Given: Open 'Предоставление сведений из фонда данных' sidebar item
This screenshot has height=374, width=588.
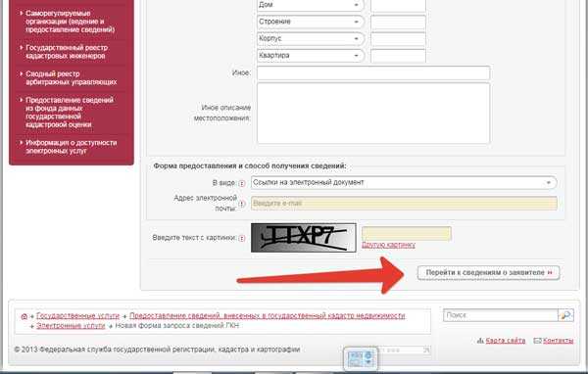Looking at the screenshot, I should [x=70, y=112].
